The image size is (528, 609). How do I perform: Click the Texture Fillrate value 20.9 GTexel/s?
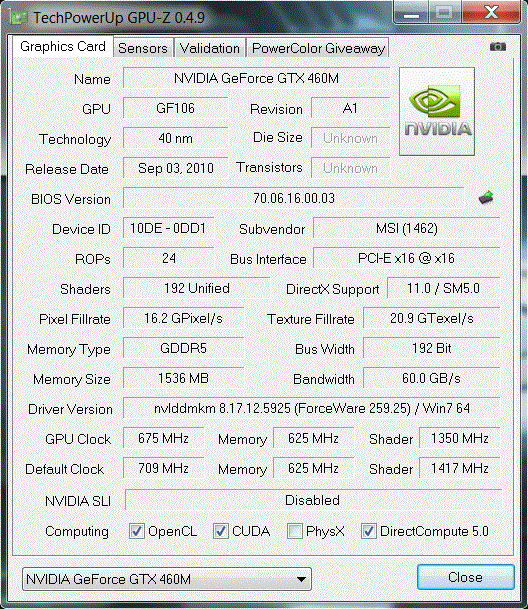432,318
